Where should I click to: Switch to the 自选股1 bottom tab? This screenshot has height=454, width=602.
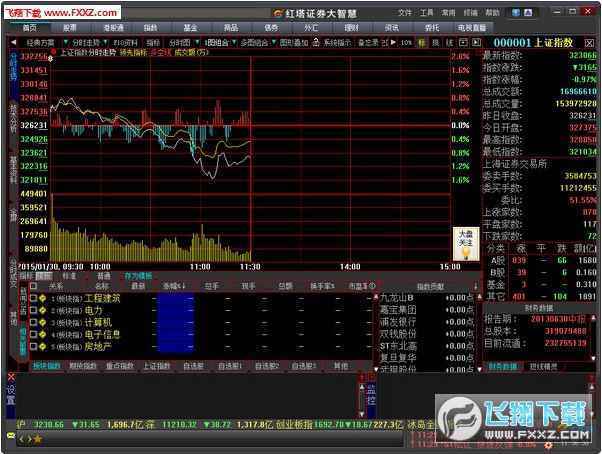pos(230,366)
